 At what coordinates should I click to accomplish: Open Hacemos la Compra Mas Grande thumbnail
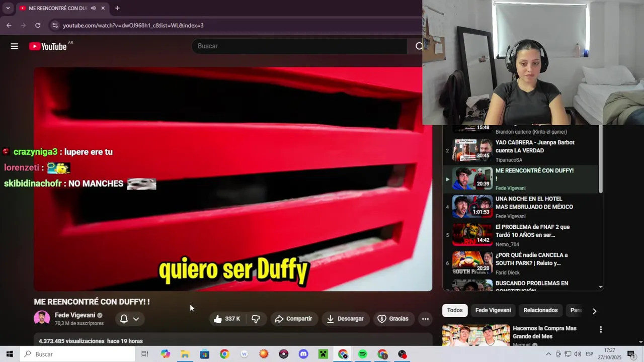pos(475,336)
